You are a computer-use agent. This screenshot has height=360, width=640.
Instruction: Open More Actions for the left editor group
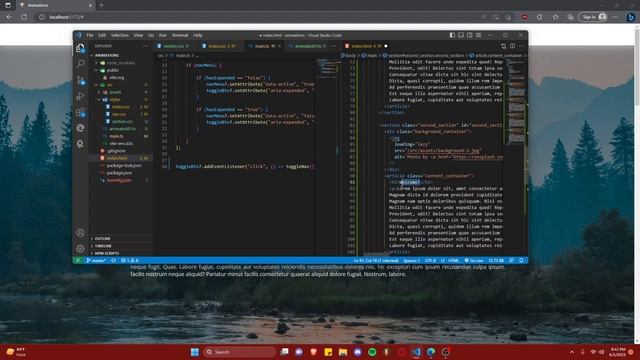click(333, 46)
